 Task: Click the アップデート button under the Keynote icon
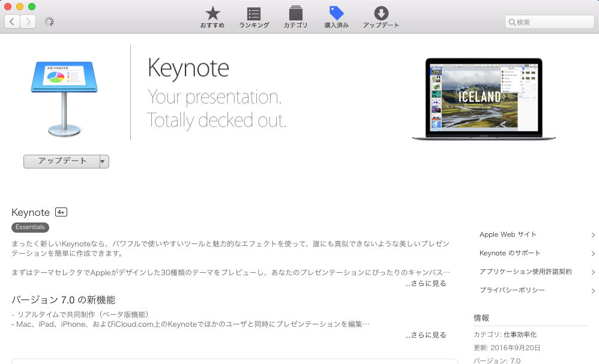61,161
